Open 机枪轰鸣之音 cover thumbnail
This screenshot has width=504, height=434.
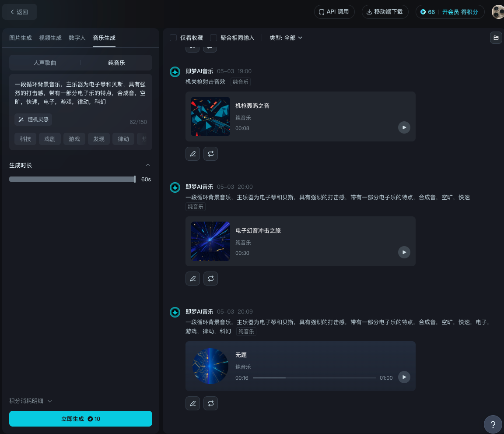(210, 116)
